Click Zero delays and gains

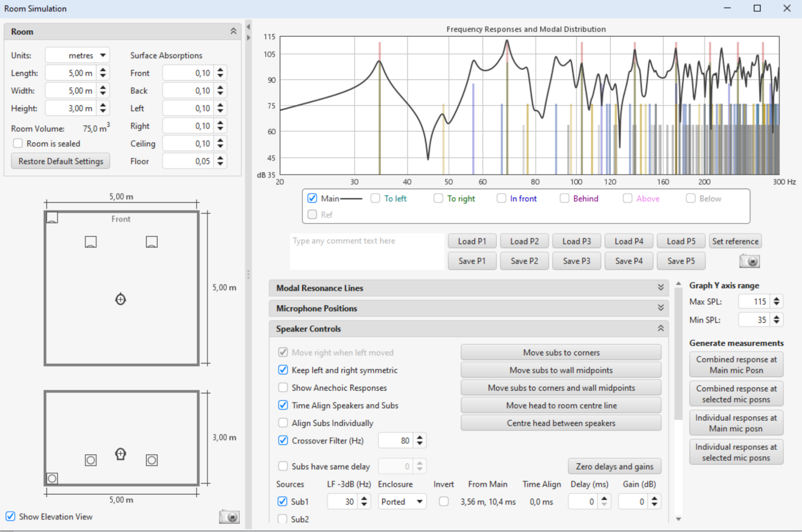(x=614, y=466)
